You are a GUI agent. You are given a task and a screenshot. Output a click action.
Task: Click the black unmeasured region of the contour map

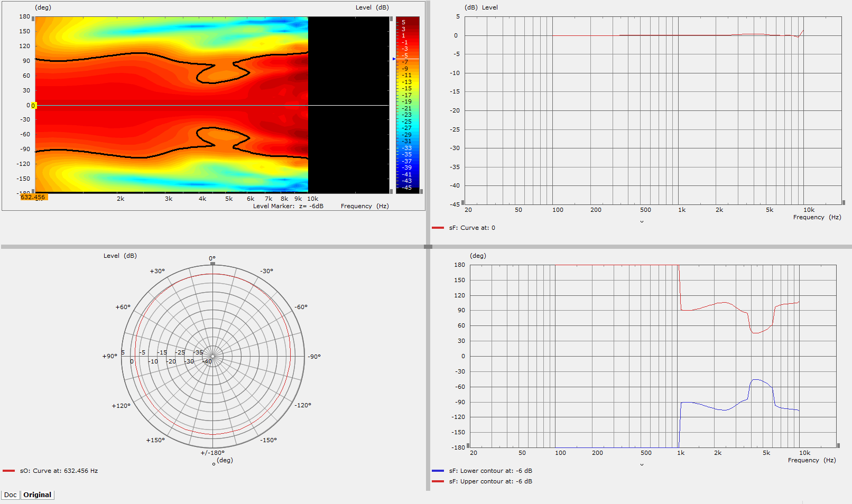[x=348, y=105]
